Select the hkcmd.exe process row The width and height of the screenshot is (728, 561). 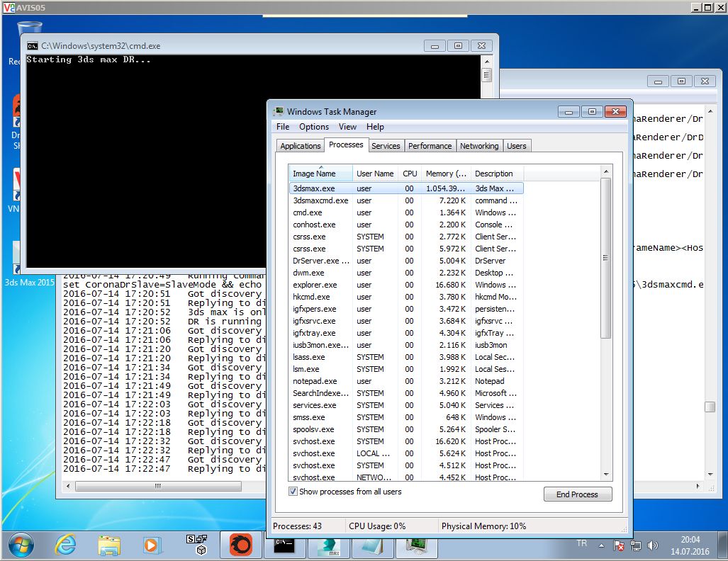[x=406, y=297]
